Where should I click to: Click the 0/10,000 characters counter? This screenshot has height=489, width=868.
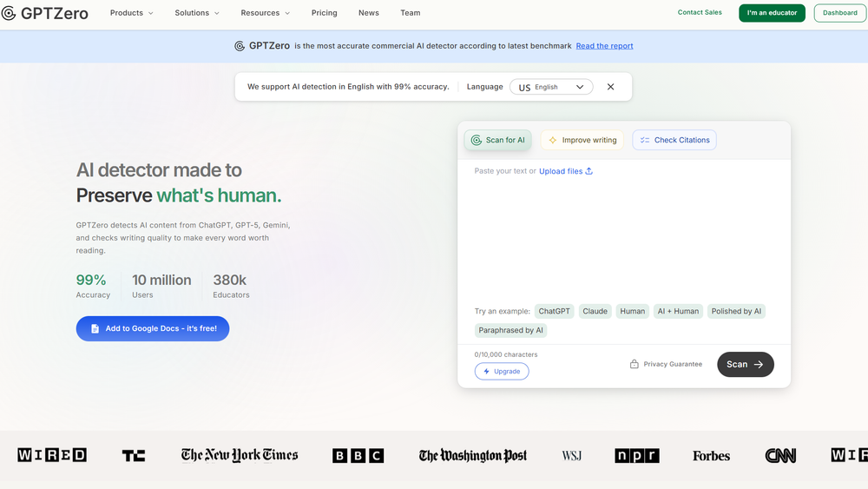506,354
